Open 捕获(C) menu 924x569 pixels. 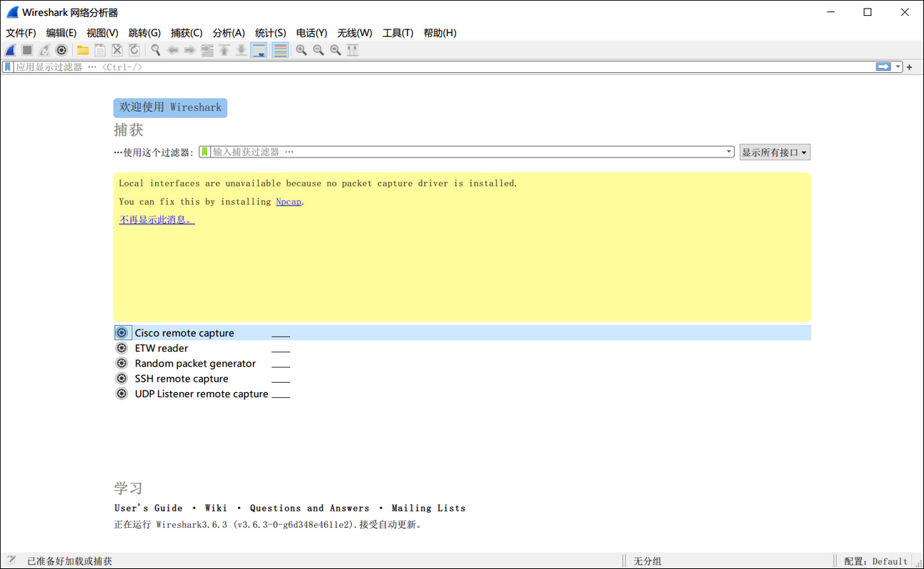pos(186,32)
